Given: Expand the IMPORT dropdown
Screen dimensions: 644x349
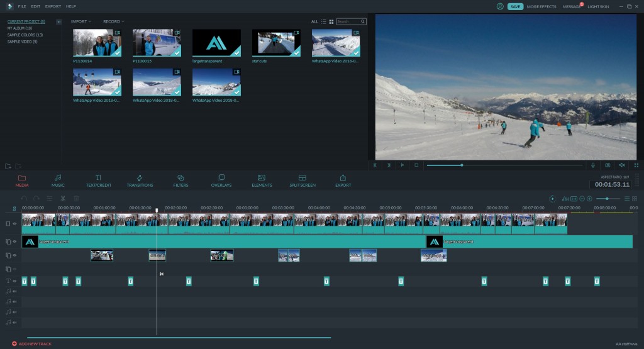Looking at the screenshot, I should pyautogui.click(x=81, y=21).
